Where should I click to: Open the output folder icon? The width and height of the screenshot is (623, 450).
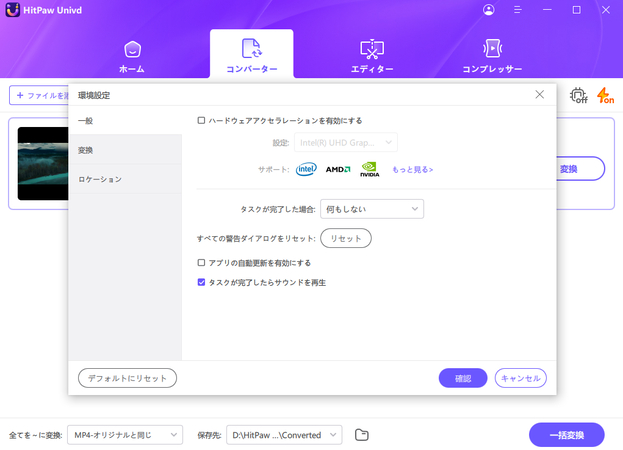(362, 435)
